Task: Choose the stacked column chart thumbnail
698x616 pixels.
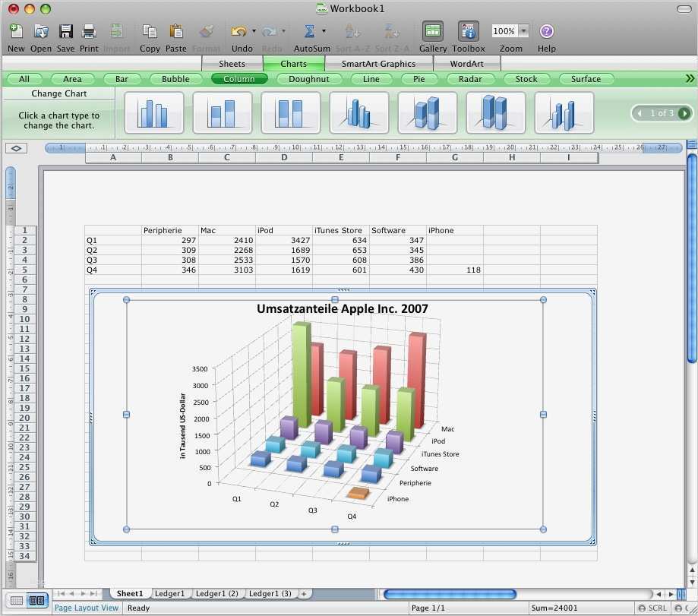Action: pos(223,113)
